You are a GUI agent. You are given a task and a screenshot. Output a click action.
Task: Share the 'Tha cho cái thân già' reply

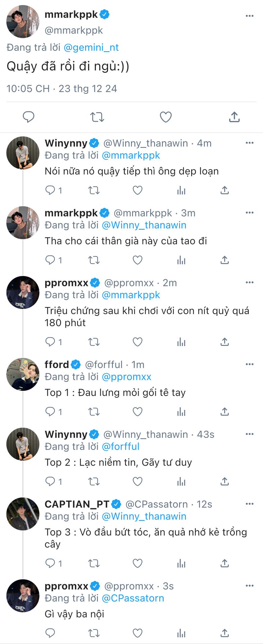(224, 260)
